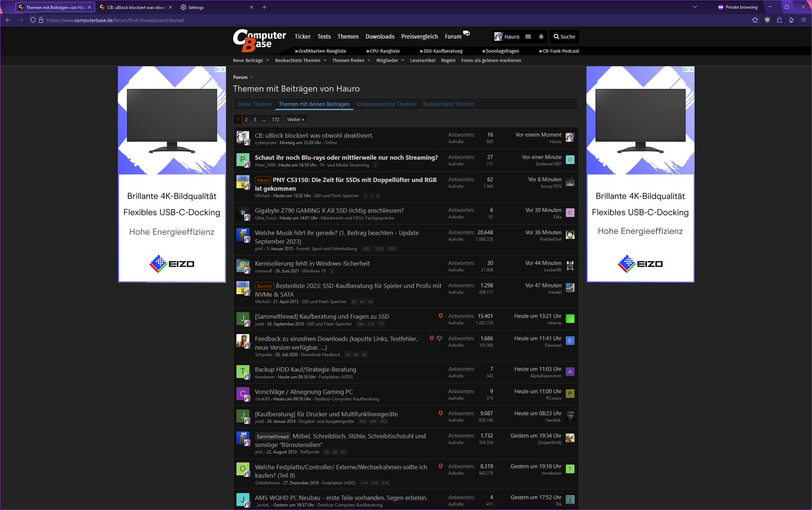Switch to the Deine Themen tab
The width and height of the screenshot is (812, 510).
coord(254,104)
